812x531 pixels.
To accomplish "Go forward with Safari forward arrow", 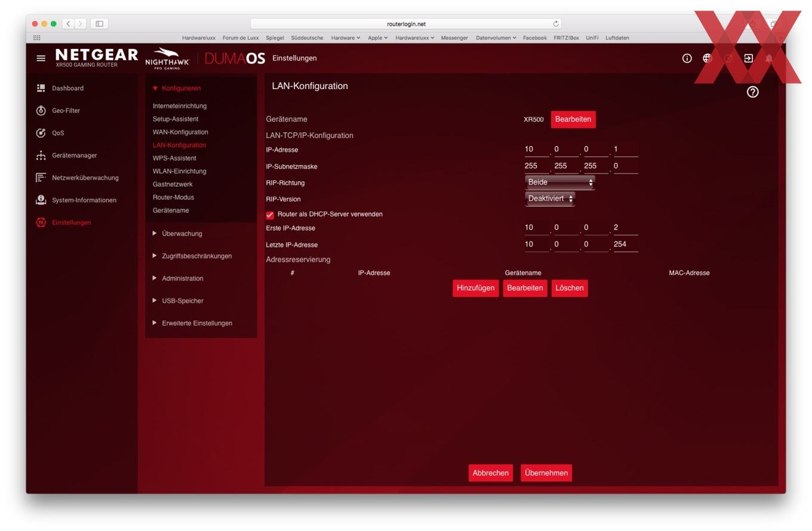I will pyautogui.click(x=81, y=24).
